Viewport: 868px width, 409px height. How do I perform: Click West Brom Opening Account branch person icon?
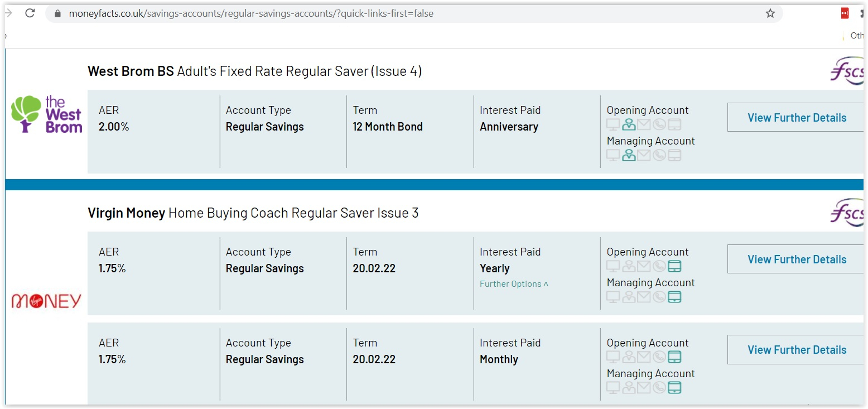point(629,125)
